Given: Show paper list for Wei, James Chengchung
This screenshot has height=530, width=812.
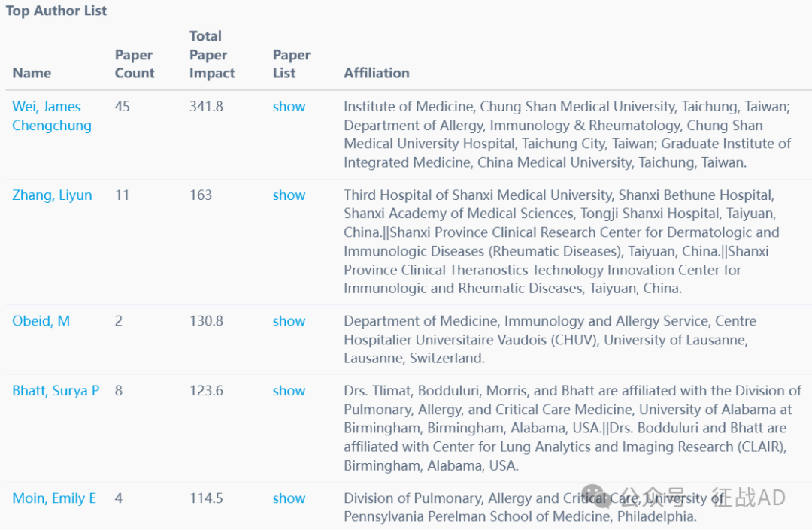Looking at the screenshot, I should point(289,107).
